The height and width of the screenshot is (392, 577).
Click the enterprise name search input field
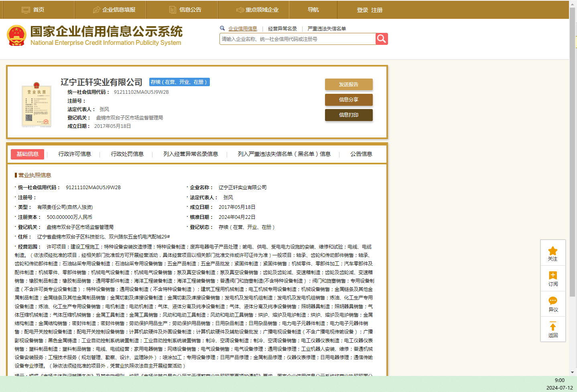point(297,39)
